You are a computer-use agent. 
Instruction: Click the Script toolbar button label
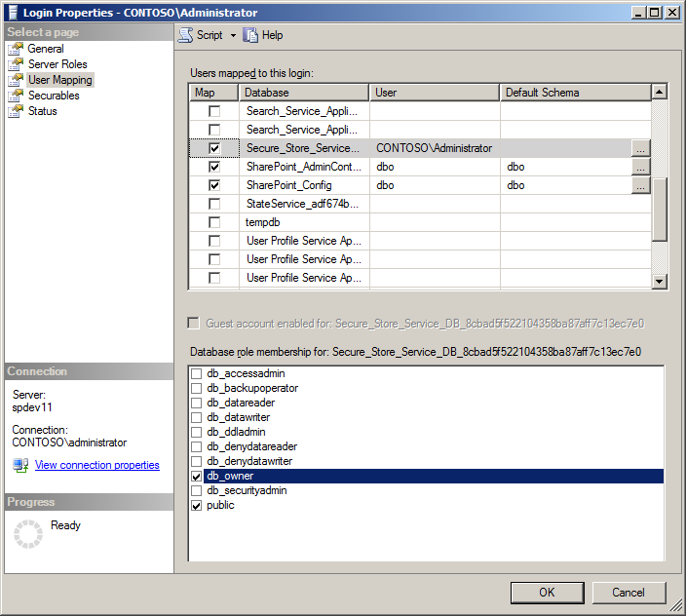(x=210, y=35)
